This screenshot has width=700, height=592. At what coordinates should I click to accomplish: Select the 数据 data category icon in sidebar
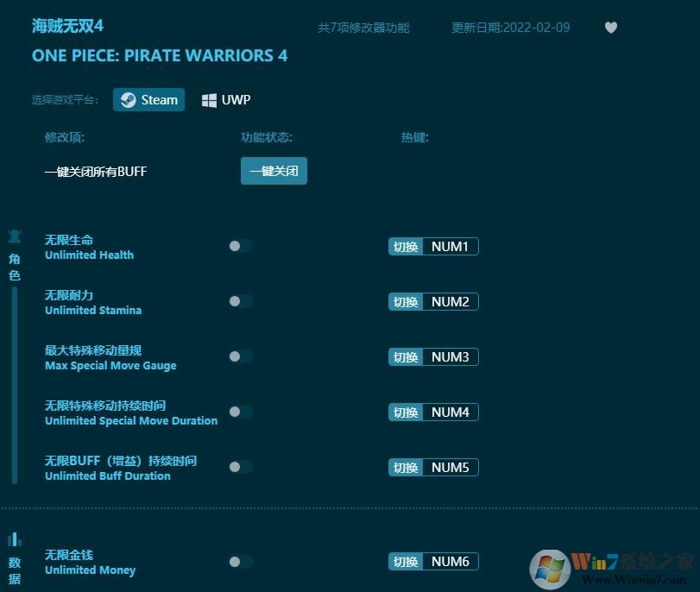[14, 538]
